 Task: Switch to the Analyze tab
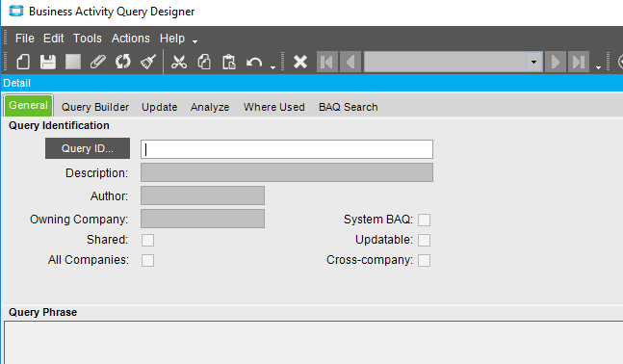210,107
